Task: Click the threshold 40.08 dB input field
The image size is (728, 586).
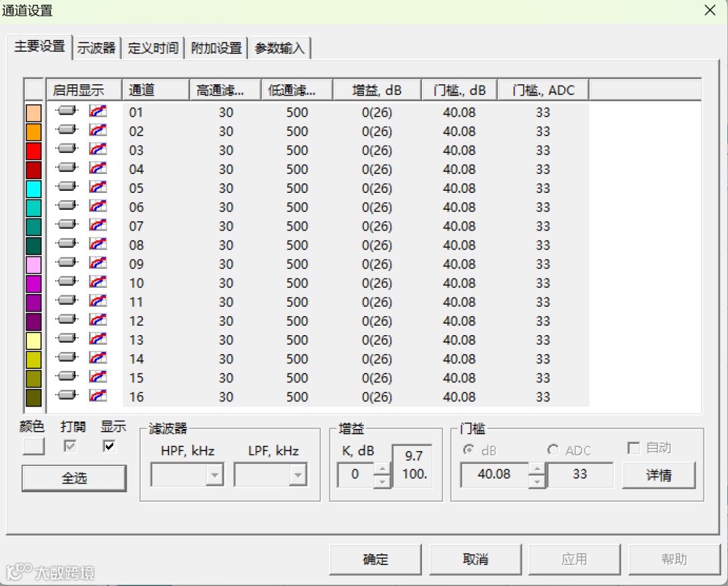Action: click(x=495, y=474)
